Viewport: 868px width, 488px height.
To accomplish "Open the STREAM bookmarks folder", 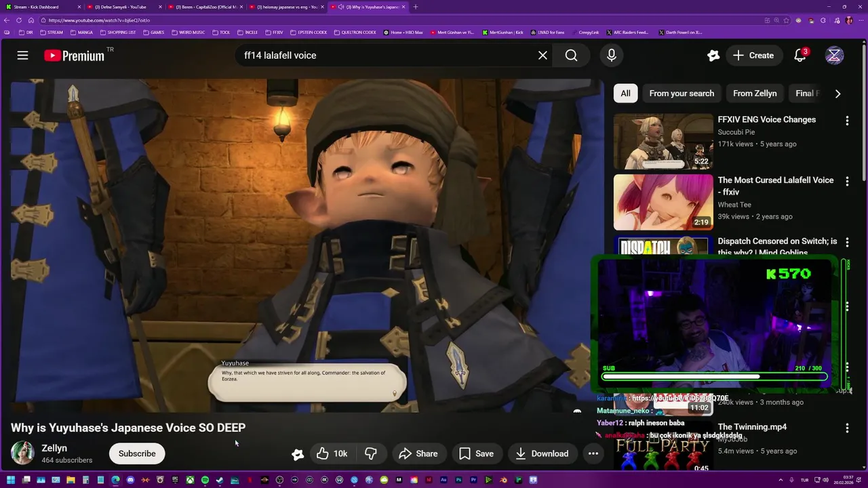I will pyautogui.click(x=52, y=32).
